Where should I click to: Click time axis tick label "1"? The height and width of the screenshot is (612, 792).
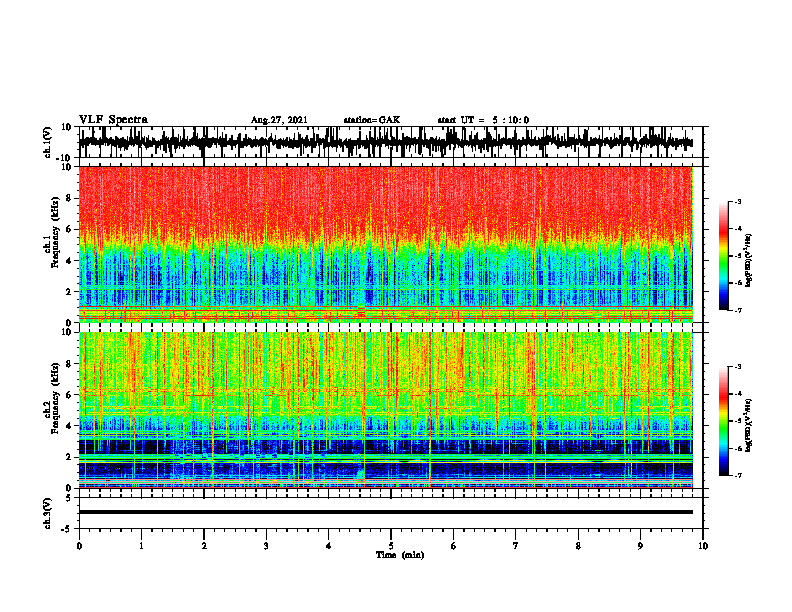click(141, 546)
